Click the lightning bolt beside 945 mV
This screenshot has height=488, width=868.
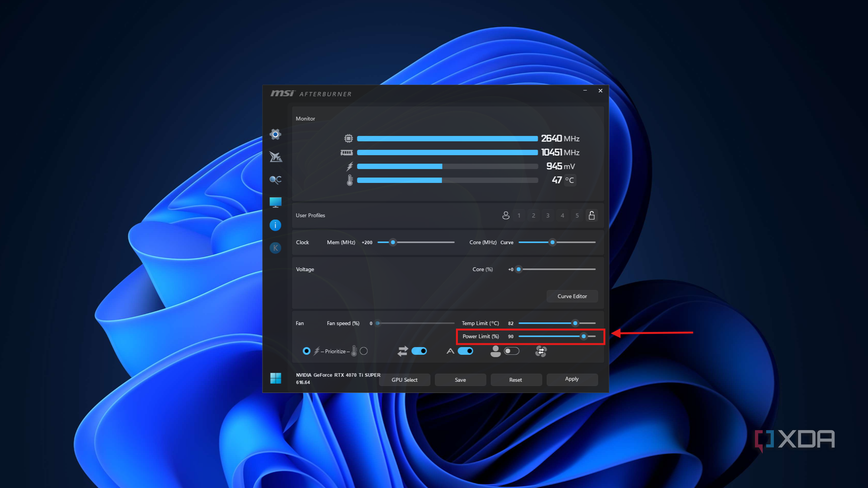(350, 166)
